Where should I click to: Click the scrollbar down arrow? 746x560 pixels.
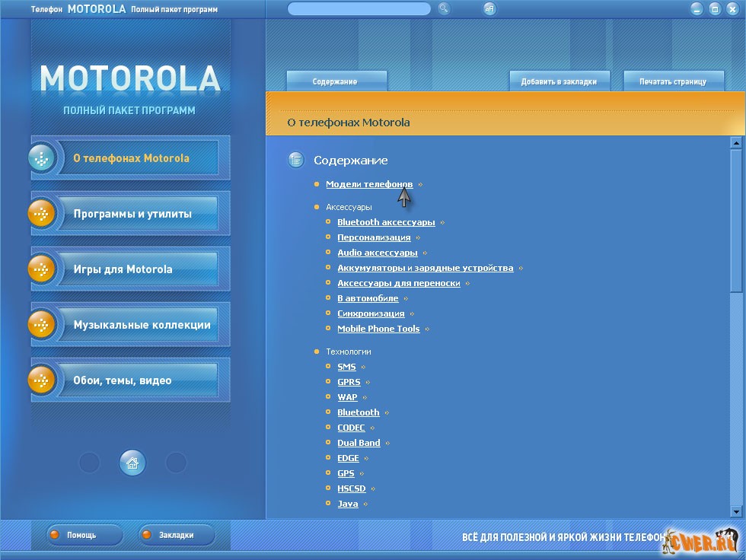[x=735, y=512]
